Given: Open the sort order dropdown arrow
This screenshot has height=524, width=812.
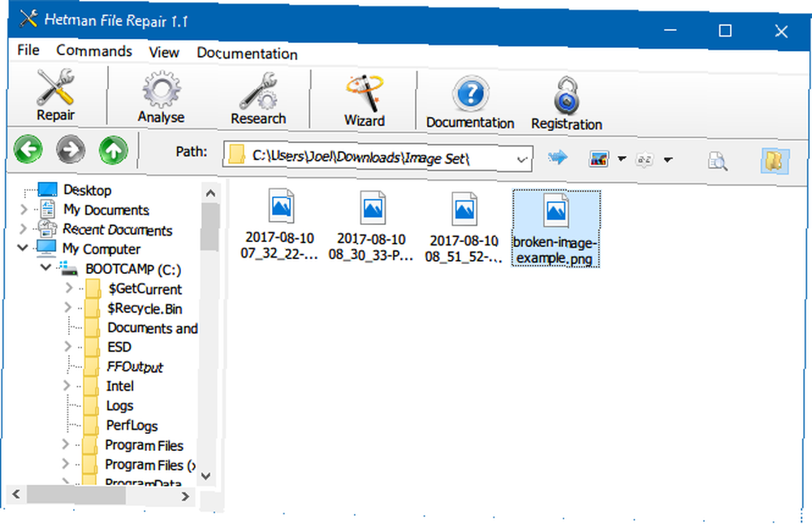Looking at the screenshot, I should (668, 159).
